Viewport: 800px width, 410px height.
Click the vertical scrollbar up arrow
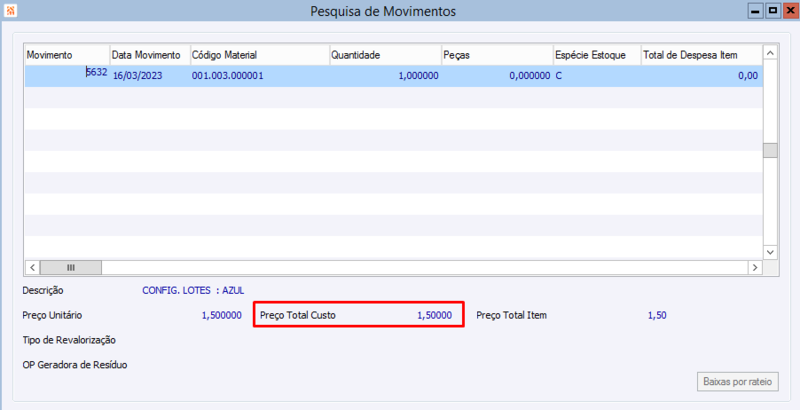pyautogui.click(x=770, y=53)
